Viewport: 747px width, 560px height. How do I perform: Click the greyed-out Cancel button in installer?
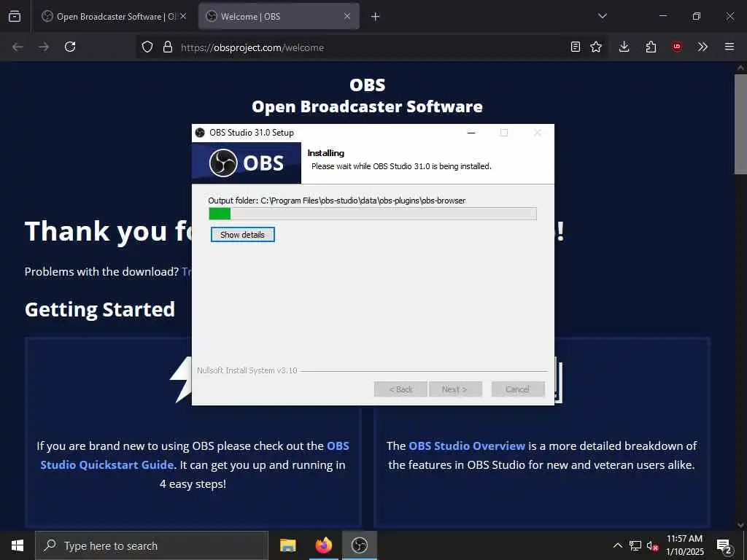point(518,389)
